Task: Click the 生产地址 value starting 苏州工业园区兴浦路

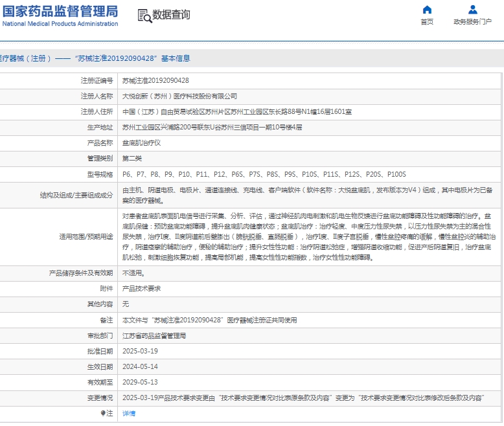Action: pyautogui.click(x=212, y=128)
